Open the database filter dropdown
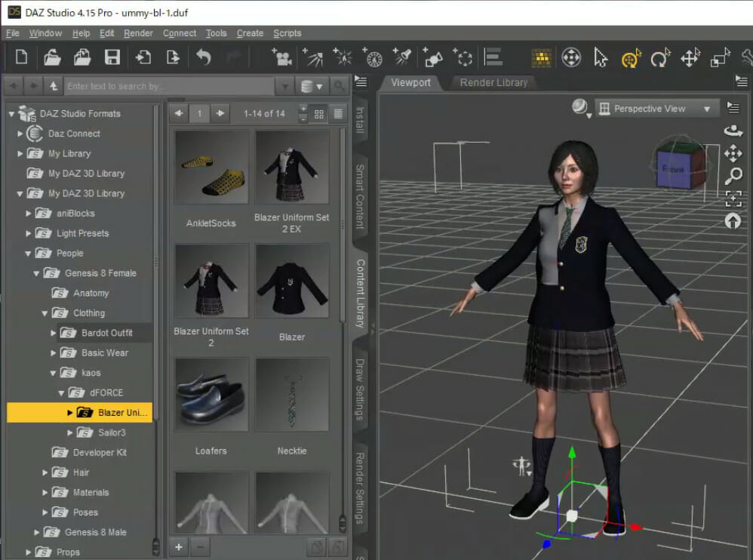The width and height of the screenshot is (753, 560). [x=312, y=87]
